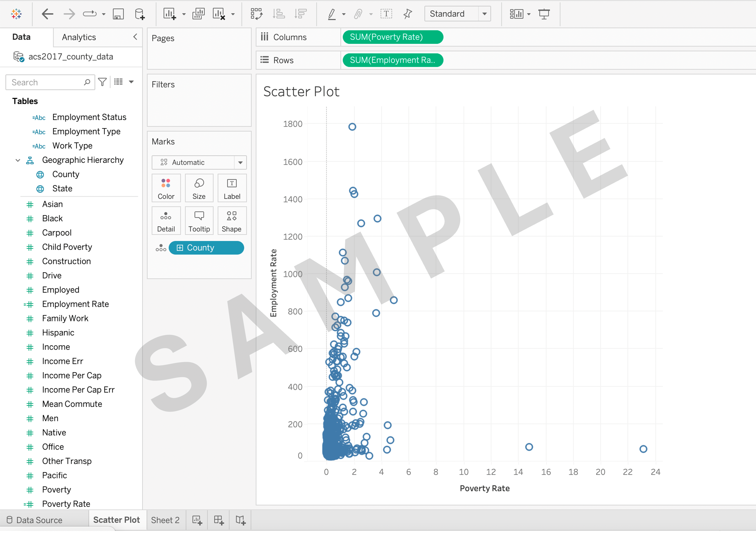756x541 pixels.
Task: Collapse the Geographic Hierarchy folder
Action: pyautogui.click(x=18, y=160)
